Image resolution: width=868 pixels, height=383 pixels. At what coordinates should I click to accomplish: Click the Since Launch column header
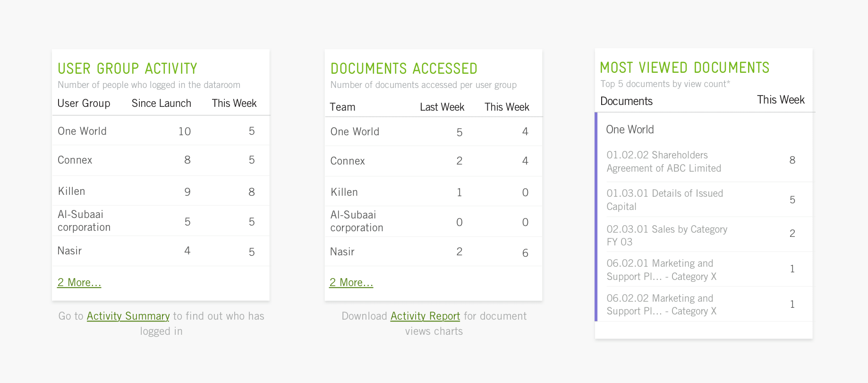162,103
